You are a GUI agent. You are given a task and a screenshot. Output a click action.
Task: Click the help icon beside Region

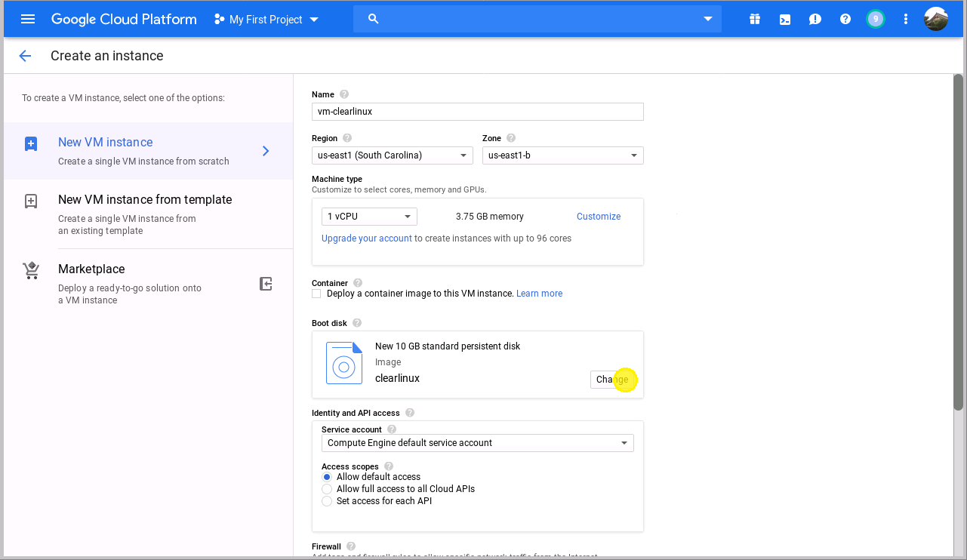click(347, 138)
